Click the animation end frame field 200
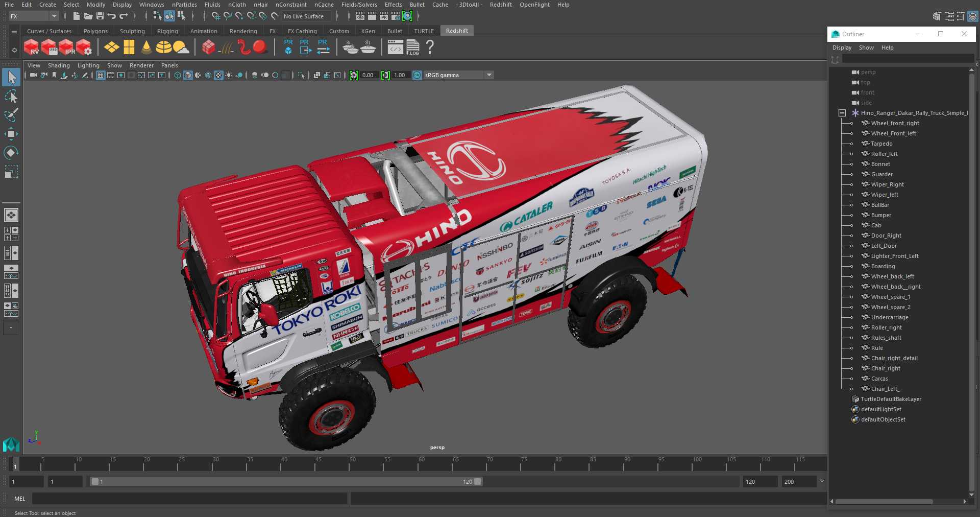The width and height of the screenshot is (980, 517). (x=799, y=482)
